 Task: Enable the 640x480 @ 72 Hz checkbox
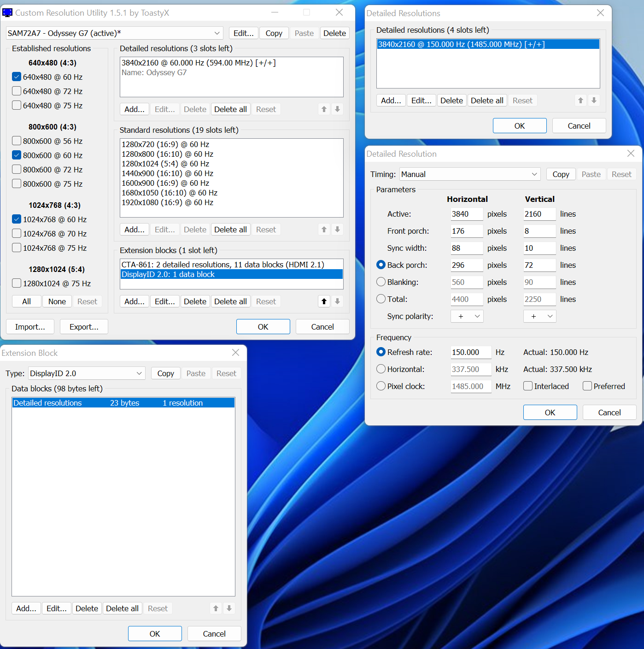(17, 91)
